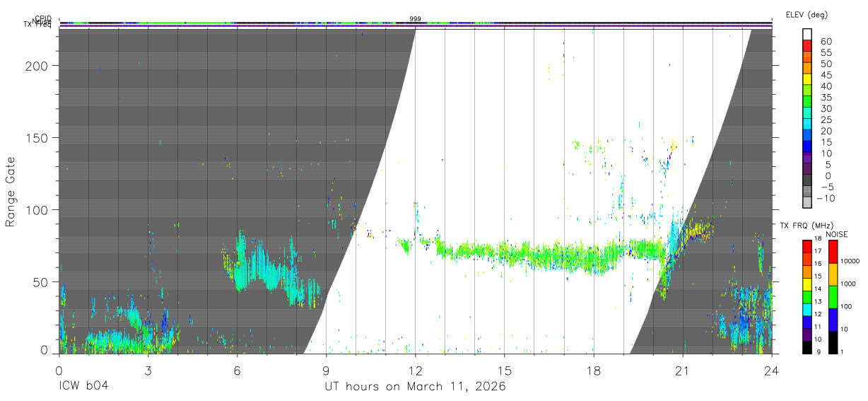Image resolution: width=868 pixels, height=401 pixels.
Task: Click the 12 tick label on UT hours axis
Action: tap(415, 370)
